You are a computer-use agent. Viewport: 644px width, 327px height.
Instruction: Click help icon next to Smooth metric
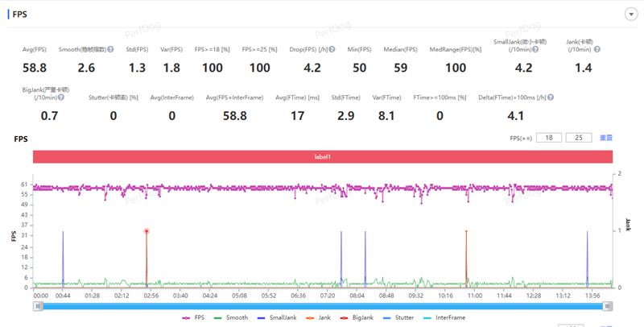point(109,49)
